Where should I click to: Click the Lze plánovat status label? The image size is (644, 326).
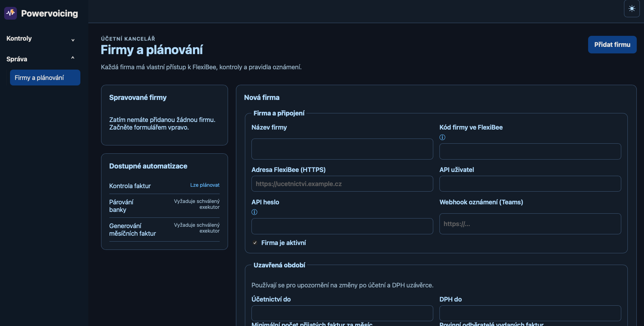(205, 185)
